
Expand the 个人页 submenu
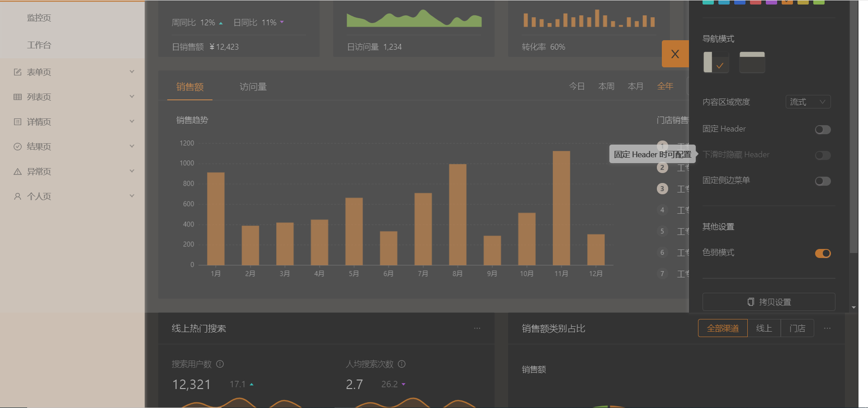(x=132, y=196)
